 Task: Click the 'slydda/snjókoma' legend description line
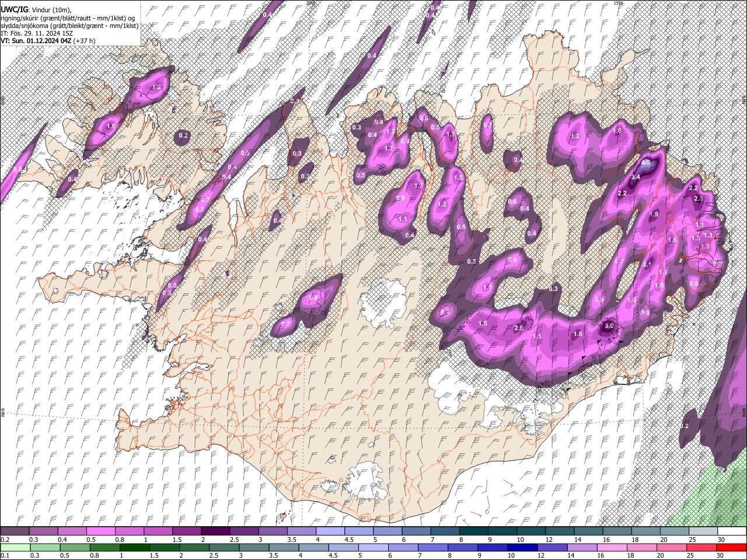click(69, 26)
